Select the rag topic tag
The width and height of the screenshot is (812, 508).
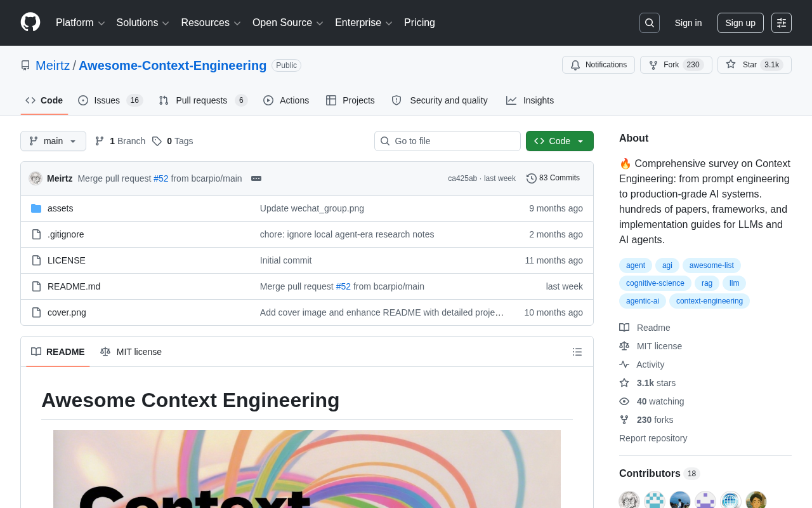(x=707, y=283)
